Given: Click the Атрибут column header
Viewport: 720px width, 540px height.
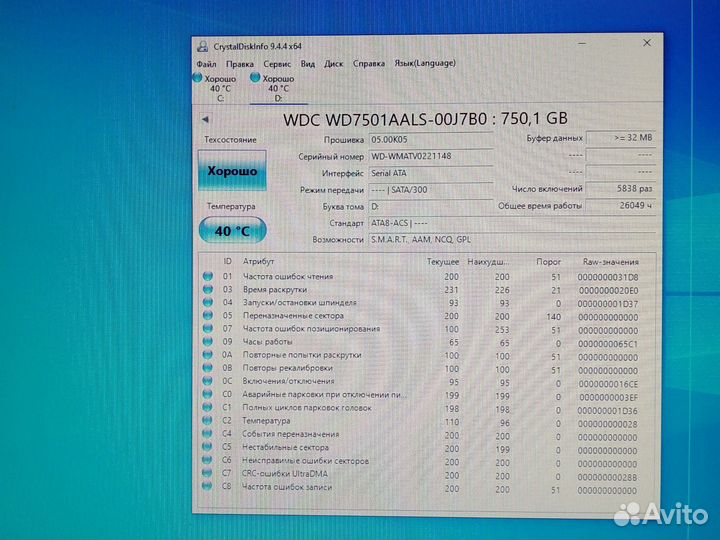Looking at the screenshot, I should click(x=258, y=261).
